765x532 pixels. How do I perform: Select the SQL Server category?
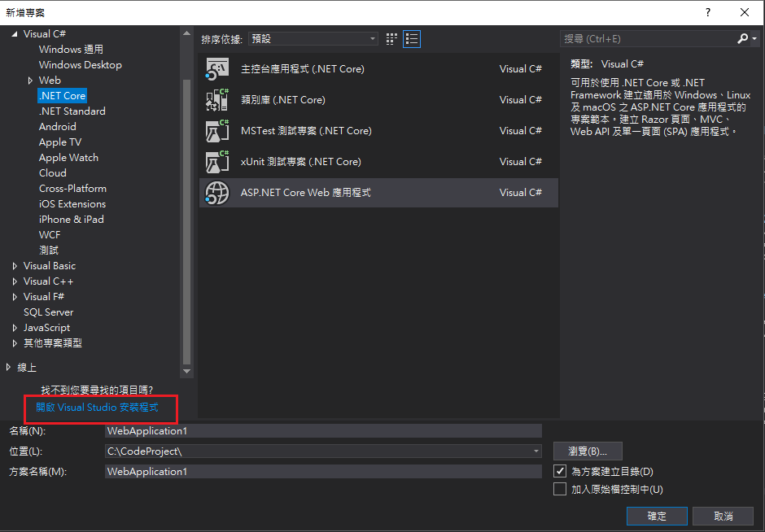48,312
